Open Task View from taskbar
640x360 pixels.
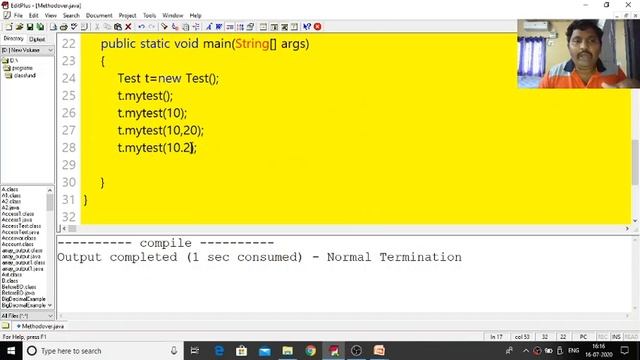pos(195,351)
